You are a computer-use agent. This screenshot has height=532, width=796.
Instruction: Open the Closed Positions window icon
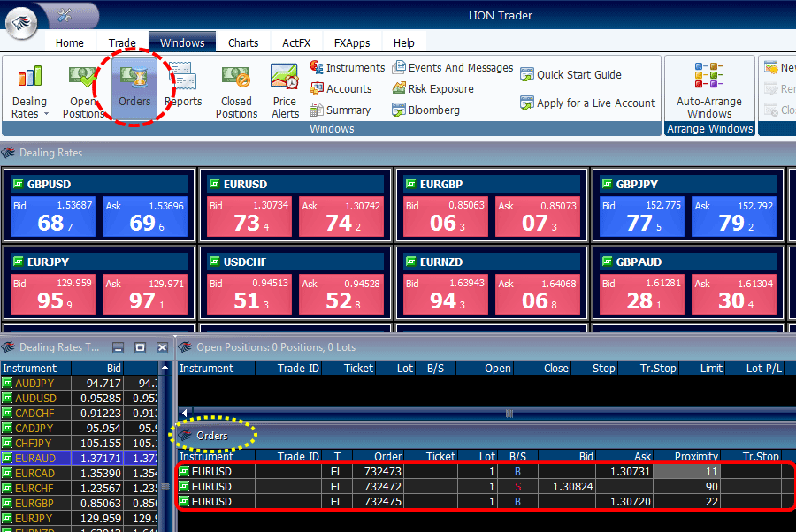pos(236,77)
